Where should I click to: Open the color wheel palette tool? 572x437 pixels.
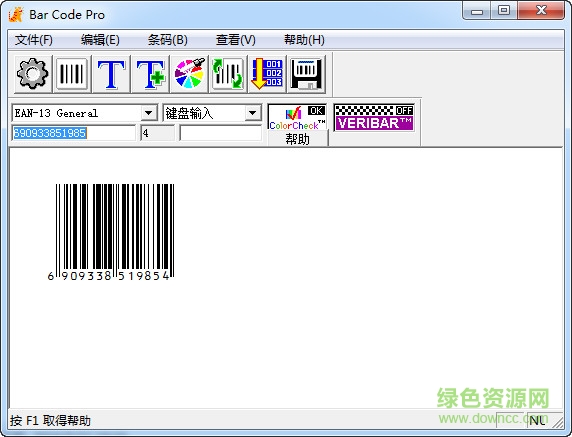189,74
